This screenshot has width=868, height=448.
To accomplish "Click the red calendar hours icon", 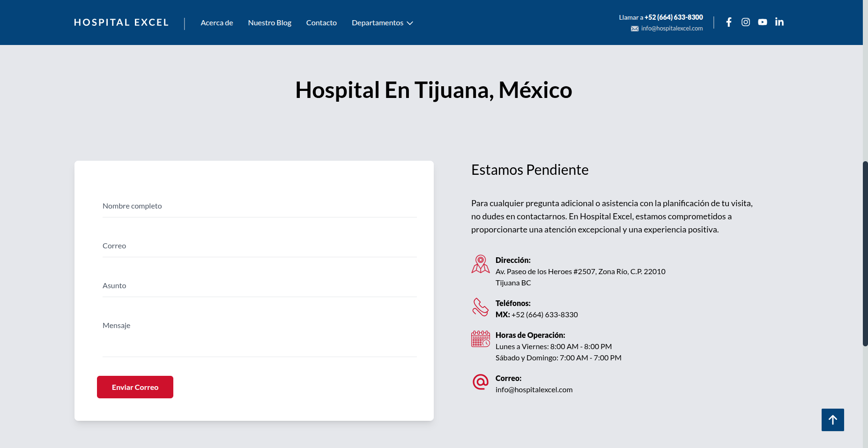I will (x=480, y=339).
